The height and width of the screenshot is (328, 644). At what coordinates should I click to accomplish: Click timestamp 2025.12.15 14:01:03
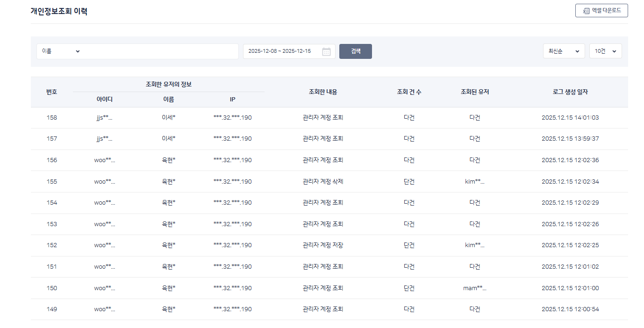pos(570,118)
